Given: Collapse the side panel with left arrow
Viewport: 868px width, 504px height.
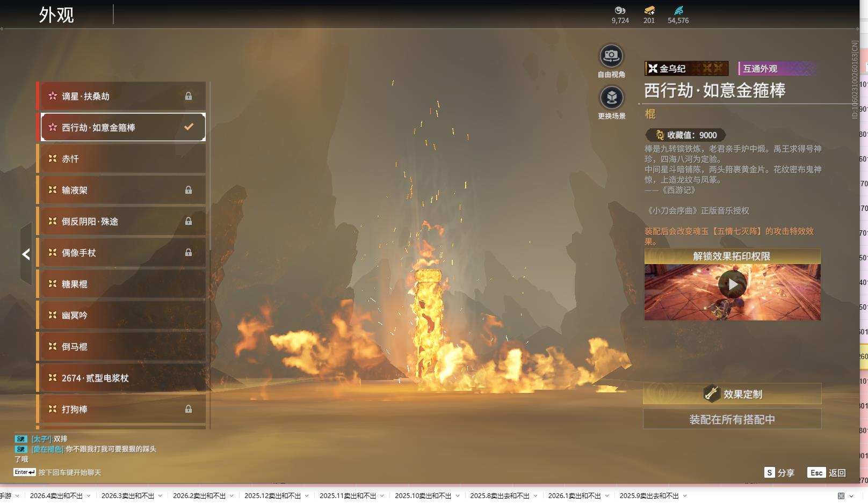Looking at the screenshot, I should [x=26, y=254].
